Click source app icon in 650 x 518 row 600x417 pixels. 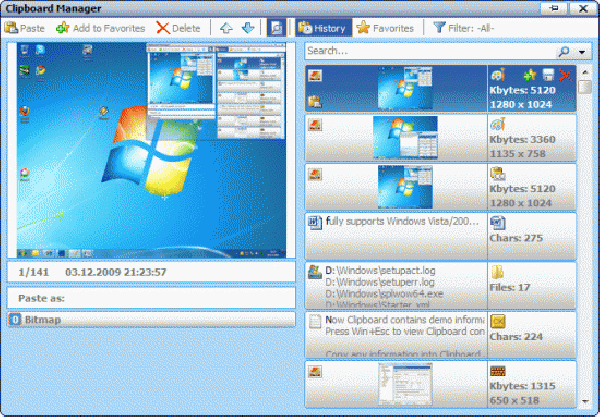[315, 371]
